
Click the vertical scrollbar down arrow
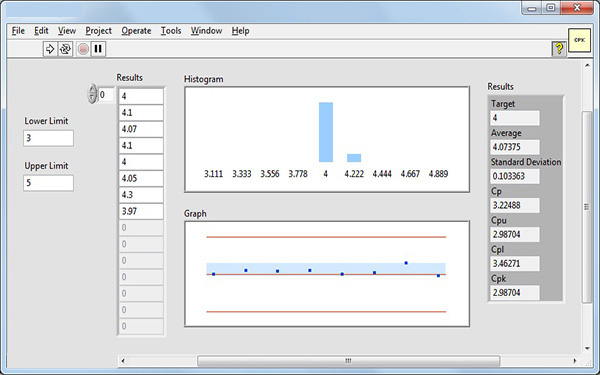587,348
